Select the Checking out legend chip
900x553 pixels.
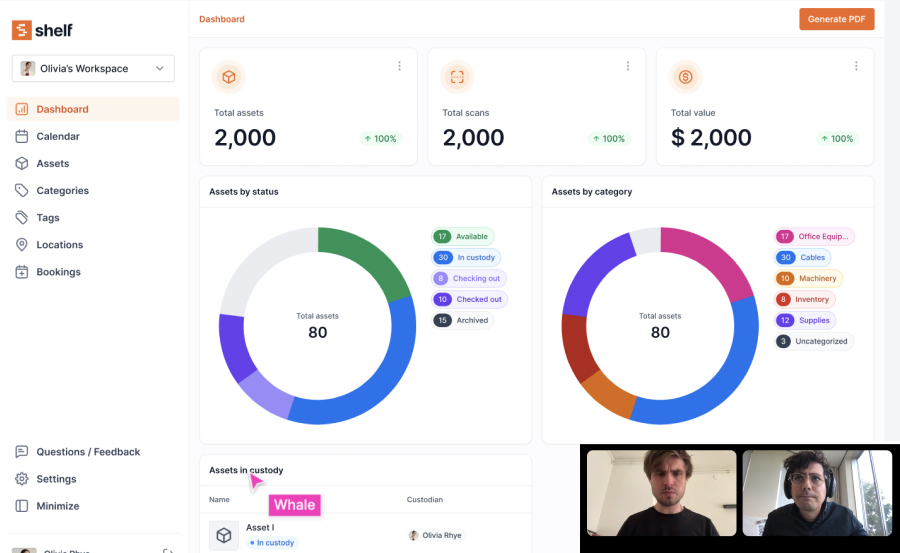(469, 278)
